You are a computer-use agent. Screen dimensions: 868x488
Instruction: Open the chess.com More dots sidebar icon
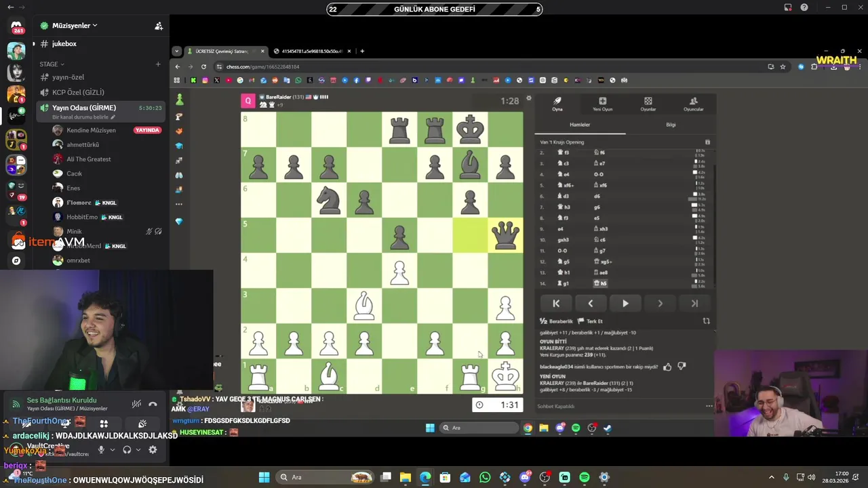(x=179, y=204)
